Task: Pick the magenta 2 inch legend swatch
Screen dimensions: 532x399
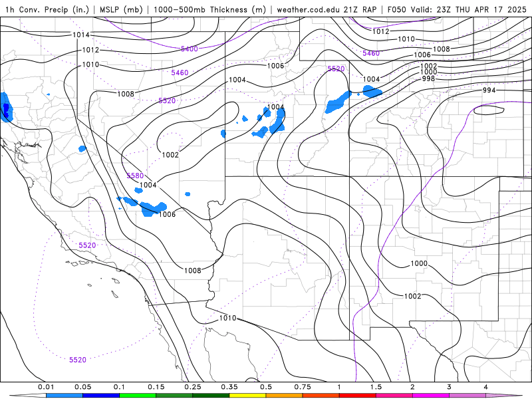Action: click(x=431, y=396)
